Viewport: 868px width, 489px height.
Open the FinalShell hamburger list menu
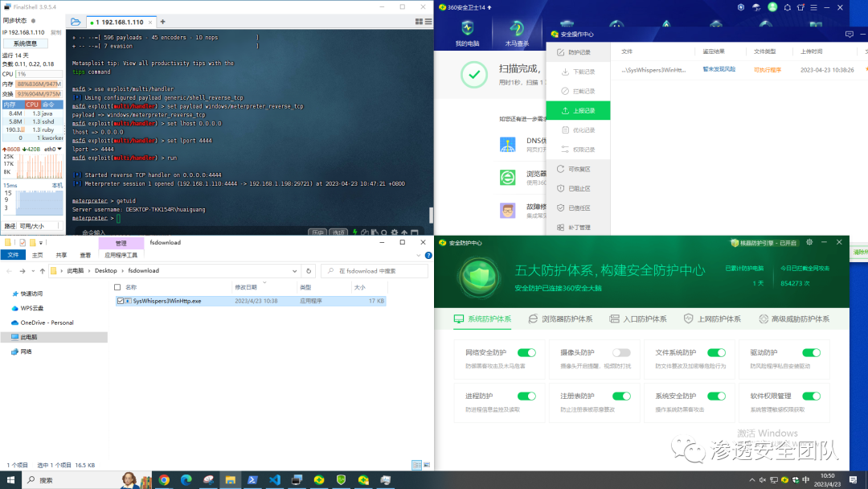tap(428, 22)
